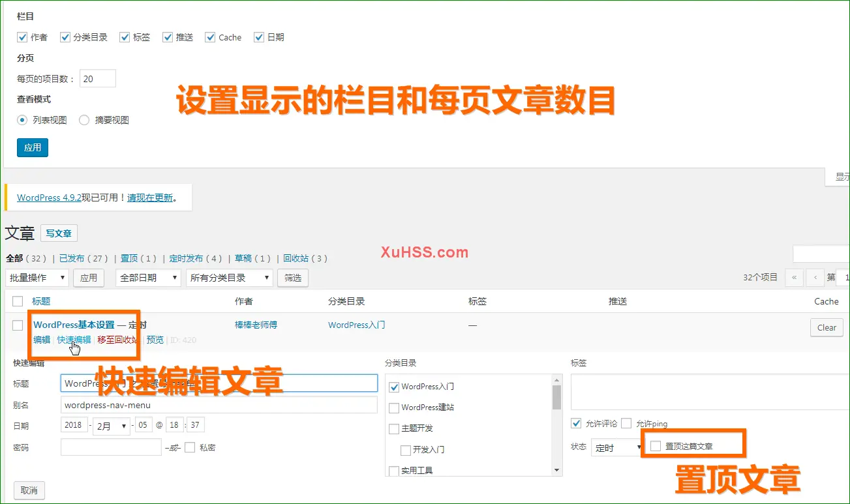Viewport: 850px width, 504px height.
Task: Click the year 2018 date field
Action: 74,425
